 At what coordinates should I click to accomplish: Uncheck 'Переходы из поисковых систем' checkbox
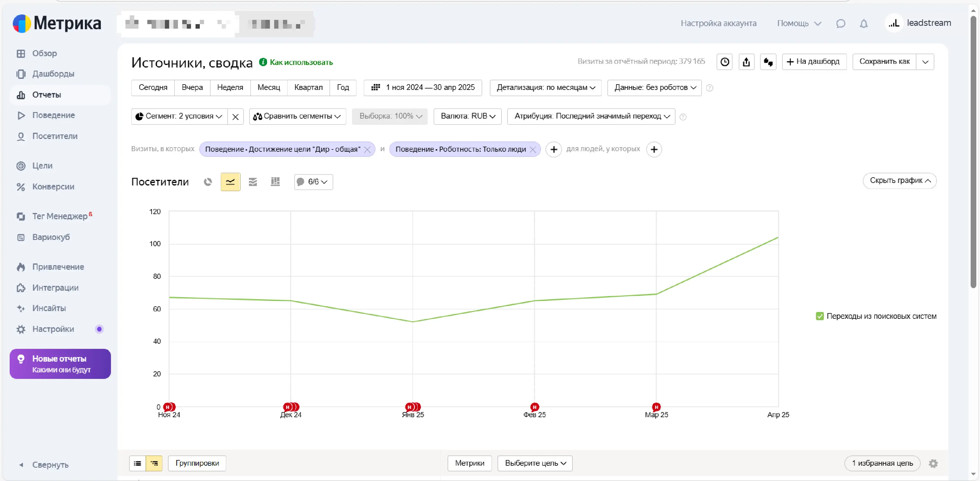click(820, 316)
